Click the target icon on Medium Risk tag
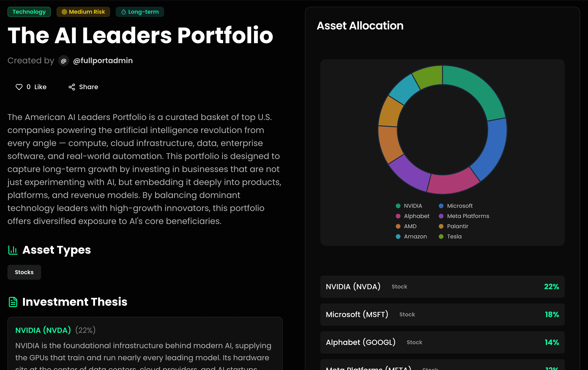The height and width of the screenshot is (370, 588). [x=64, y=12]
